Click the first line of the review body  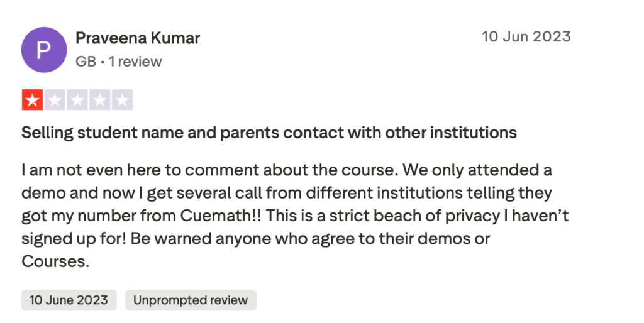tap(287, 170)
